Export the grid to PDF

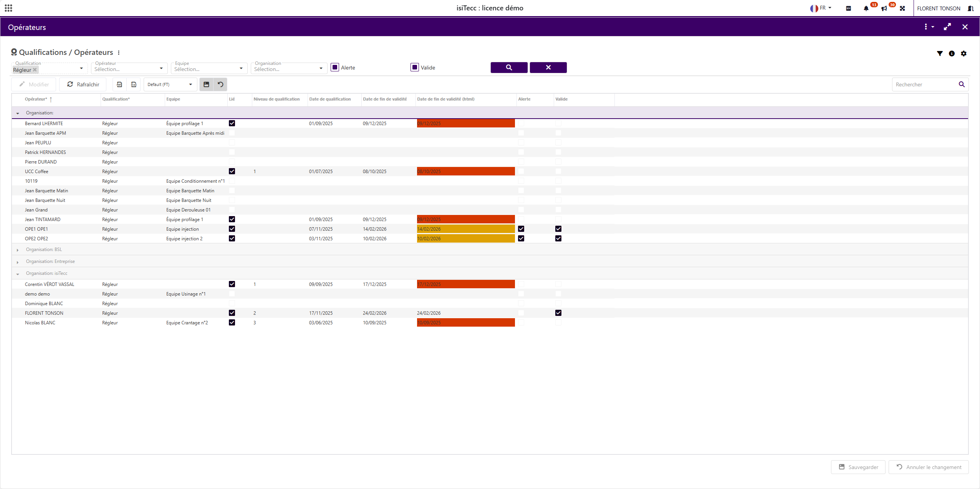pos(119,84)
